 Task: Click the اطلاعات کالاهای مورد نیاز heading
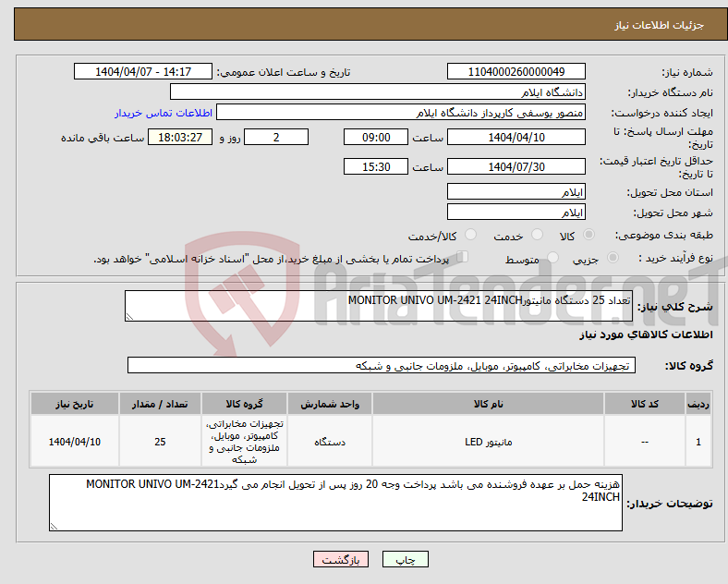coord(646,335)
